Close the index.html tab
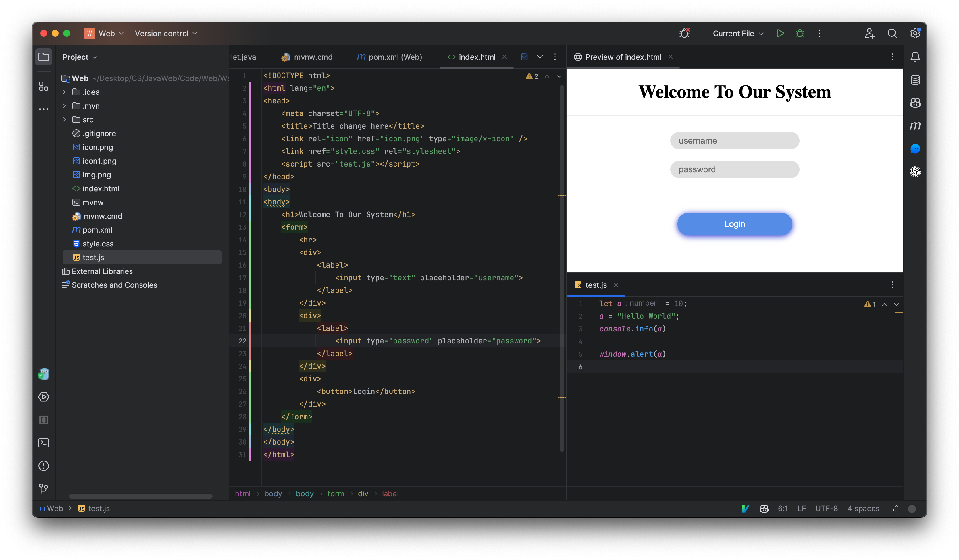 click(504, 57)
